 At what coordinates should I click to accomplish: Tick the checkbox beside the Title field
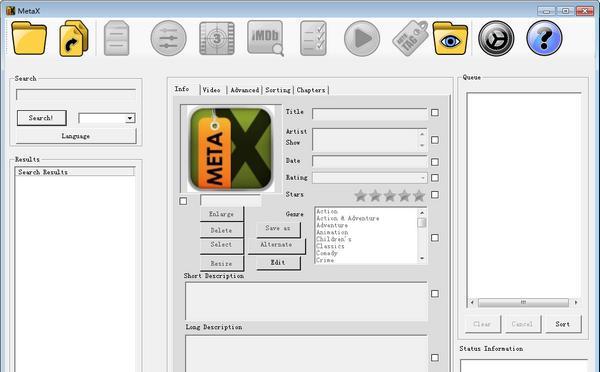click(x=435, y=113)
